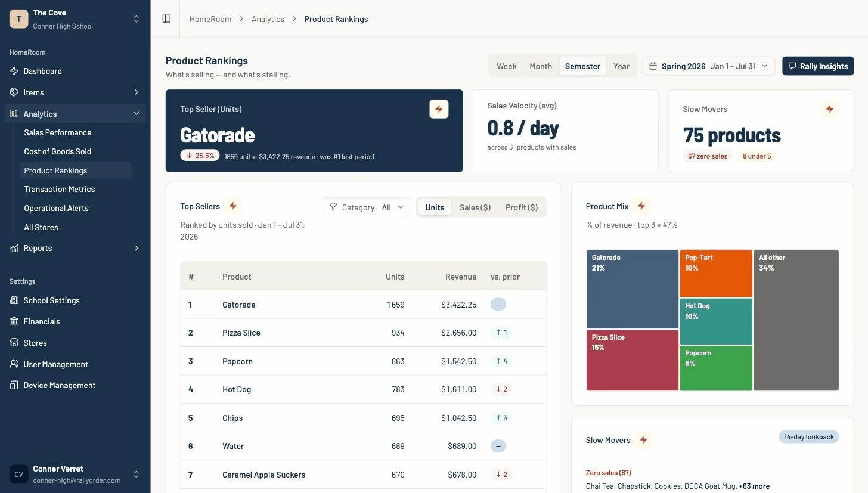Click the School Settings building icon

point(14,300)
